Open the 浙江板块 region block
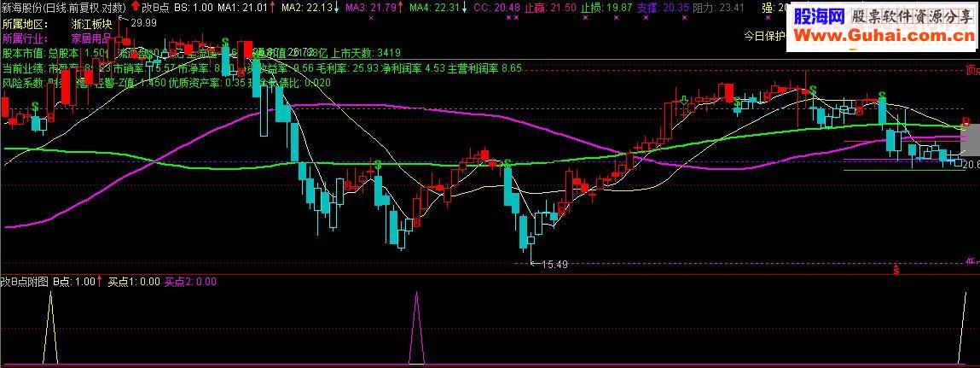Screen dimensions: 980x368 pyautogui.click(x=92, y=25)
